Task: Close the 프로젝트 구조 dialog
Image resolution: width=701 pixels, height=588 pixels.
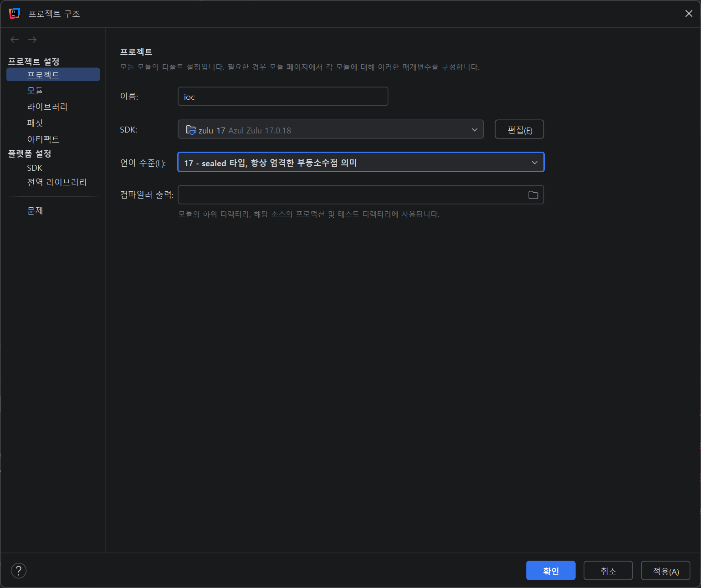Action: (x=689, y=14)
